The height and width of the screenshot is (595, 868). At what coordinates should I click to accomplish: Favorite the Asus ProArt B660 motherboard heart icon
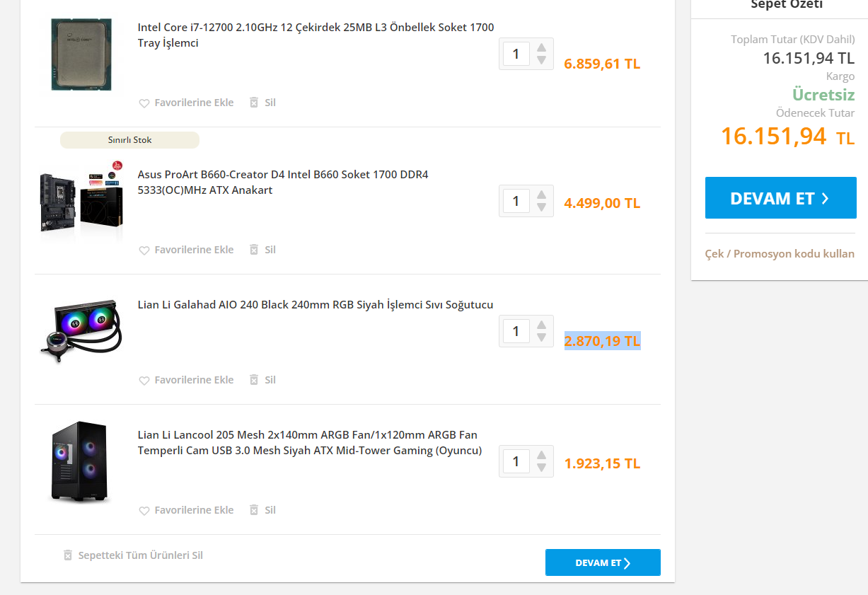click(x=144, y=250)
